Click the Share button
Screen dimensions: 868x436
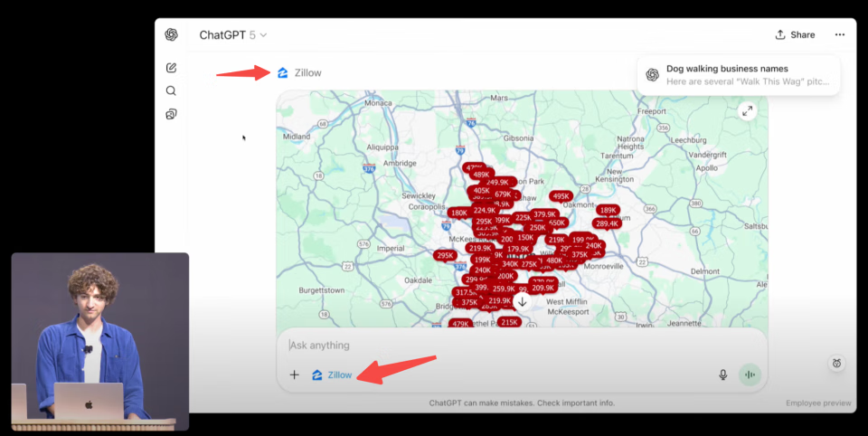click(x=795, y=35)
